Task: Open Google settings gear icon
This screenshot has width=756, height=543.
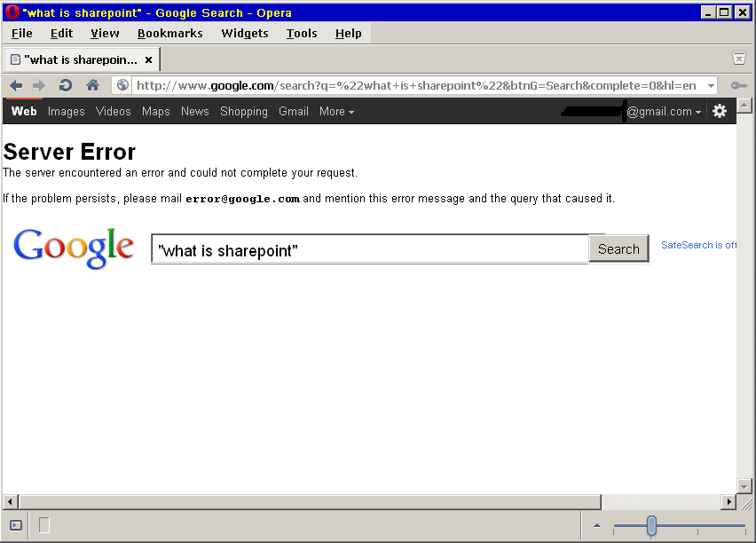Action: point(720,112)
